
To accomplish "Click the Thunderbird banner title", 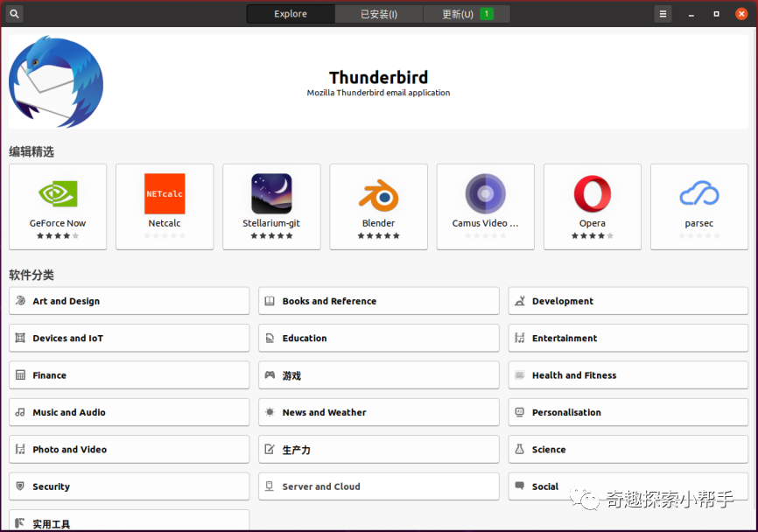I will click(x=378, y=77).
